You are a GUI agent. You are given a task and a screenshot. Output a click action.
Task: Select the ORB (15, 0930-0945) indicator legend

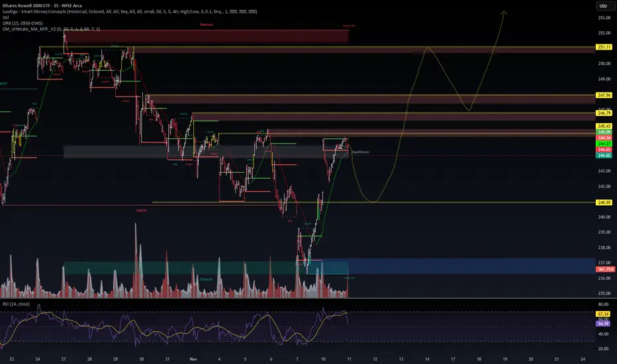click(x=23, y=23)
